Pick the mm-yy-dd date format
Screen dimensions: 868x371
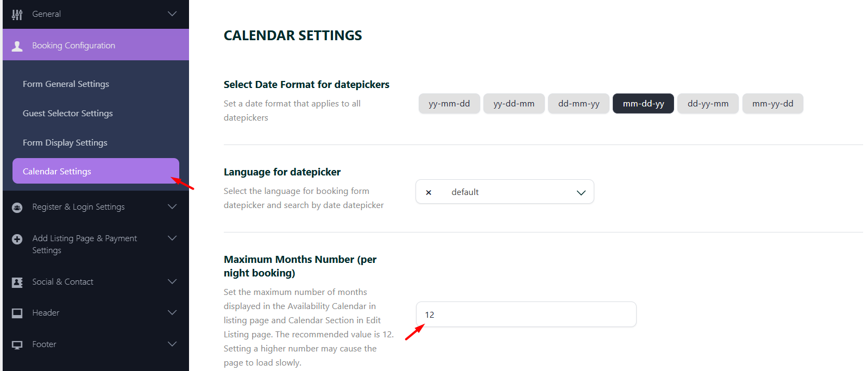click(772, 104)
